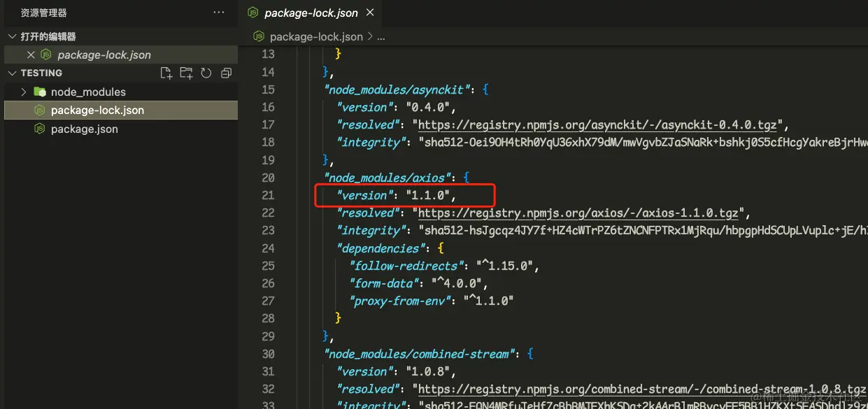This screenshot has width=868, height=409.
Task: Close package-lock.json in open editors list
Action: pos(30,55)
